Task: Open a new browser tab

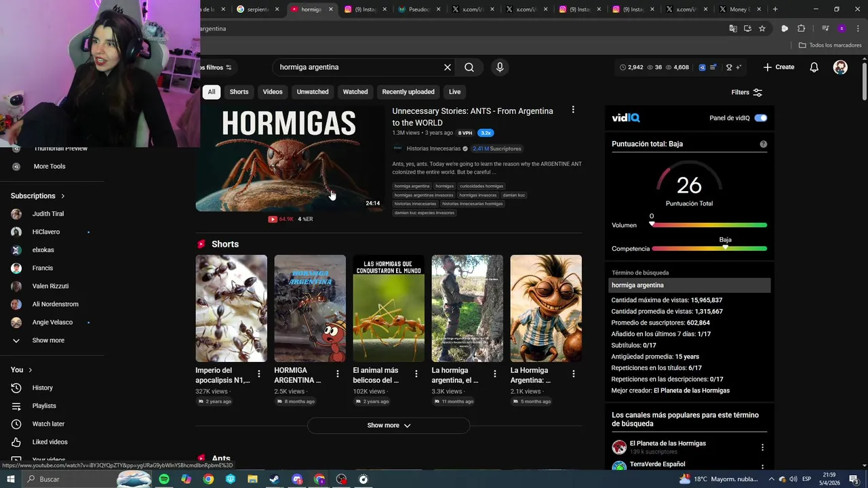Action: pos(775,9)
